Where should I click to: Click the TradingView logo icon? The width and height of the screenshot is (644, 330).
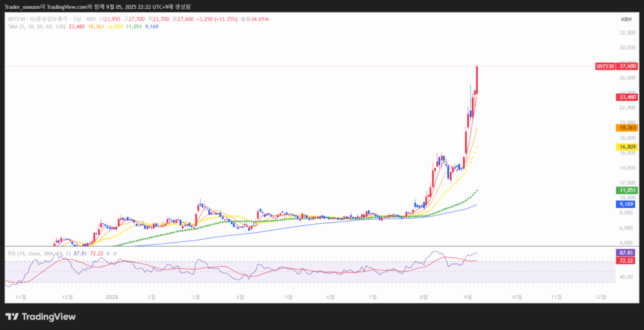[x=12, y=317]
